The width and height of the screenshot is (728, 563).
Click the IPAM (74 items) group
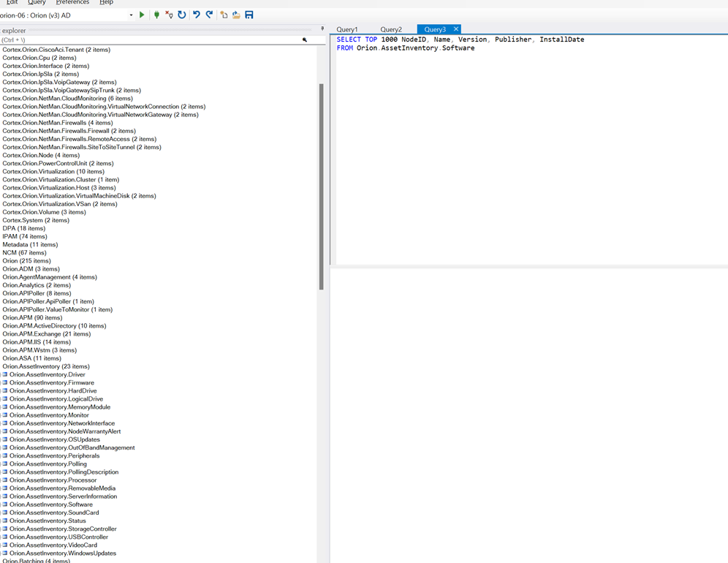25,236
